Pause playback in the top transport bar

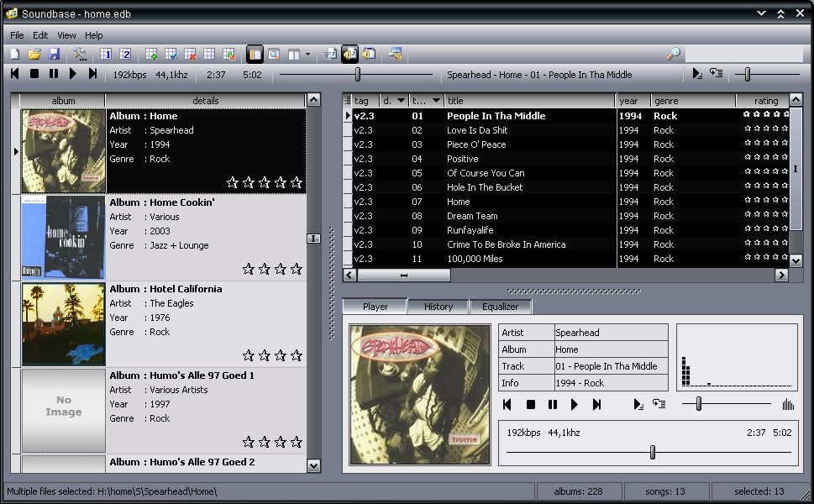pos(54,74)
